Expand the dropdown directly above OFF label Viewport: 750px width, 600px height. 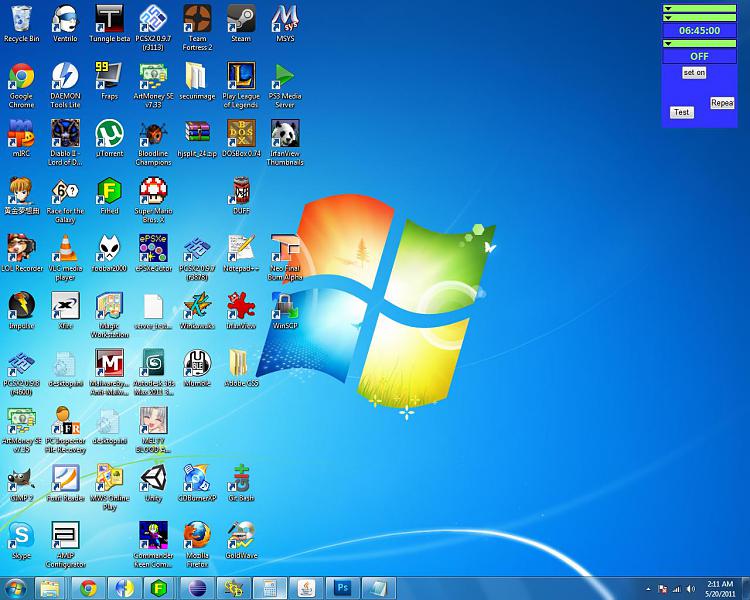point(699,44)
